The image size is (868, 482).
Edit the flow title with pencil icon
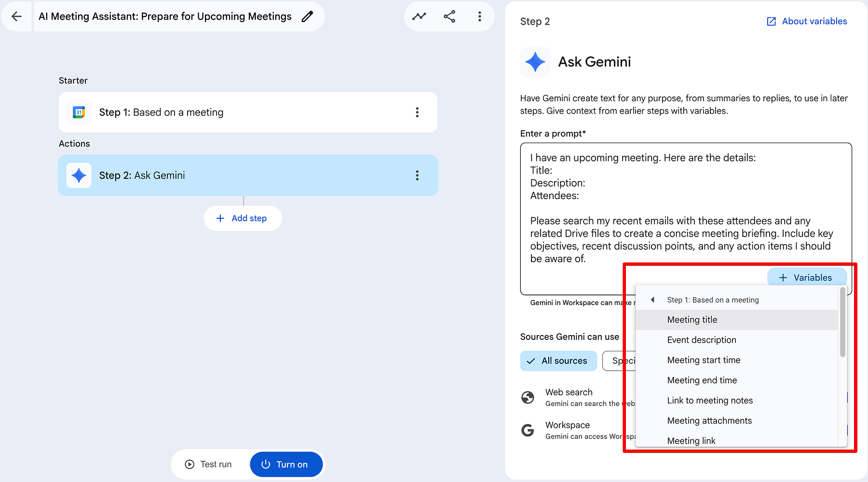307,16
